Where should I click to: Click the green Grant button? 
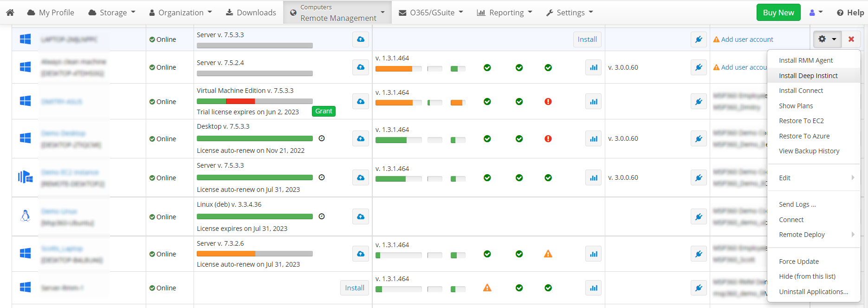[x=324, y=111]
